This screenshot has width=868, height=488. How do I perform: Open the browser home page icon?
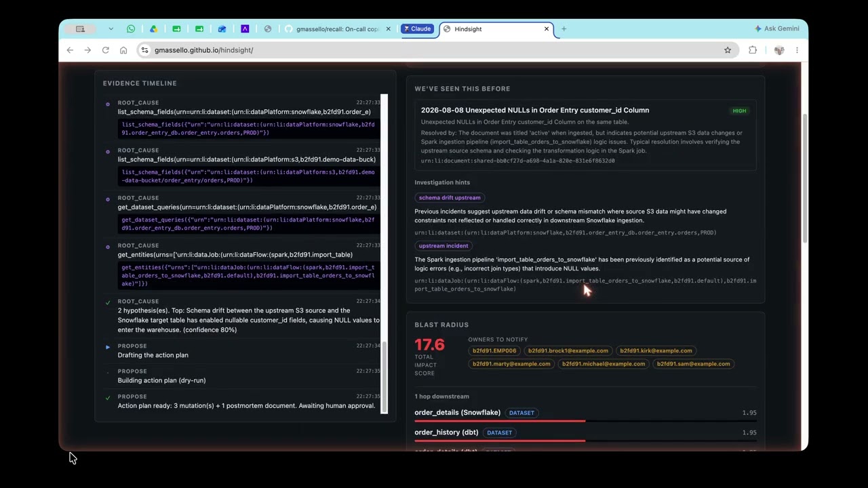click(123, 50)
